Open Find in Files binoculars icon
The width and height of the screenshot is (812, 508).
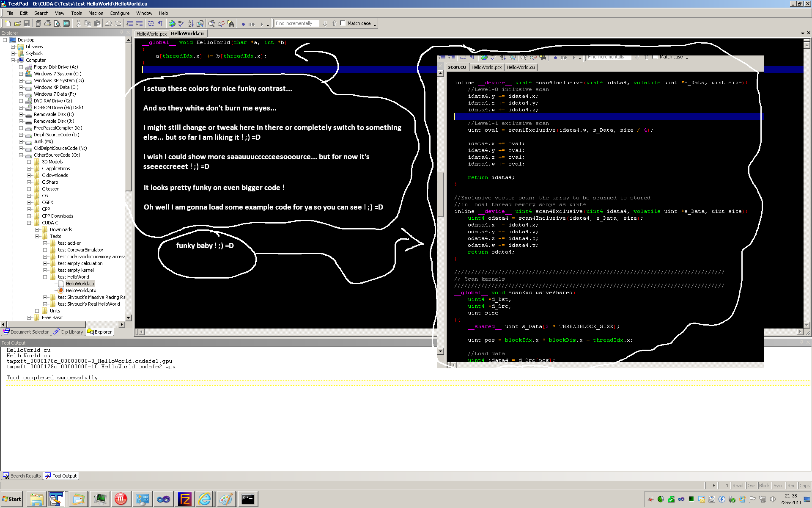coord(230,24)
